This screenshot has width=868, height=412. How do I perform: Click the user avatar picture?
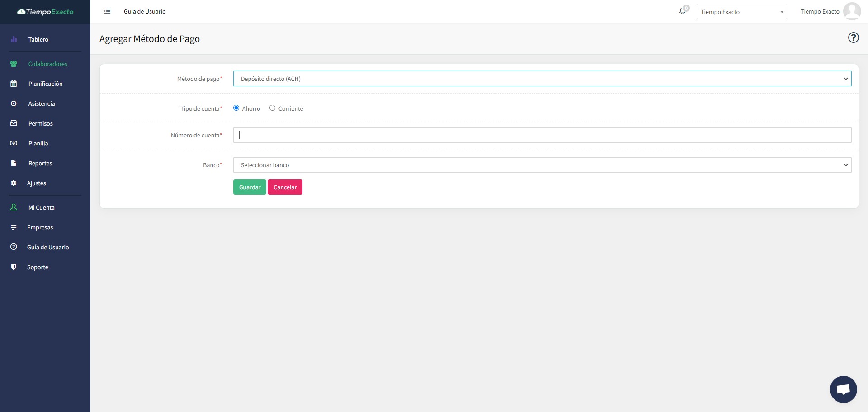click(x=852, y=11)
